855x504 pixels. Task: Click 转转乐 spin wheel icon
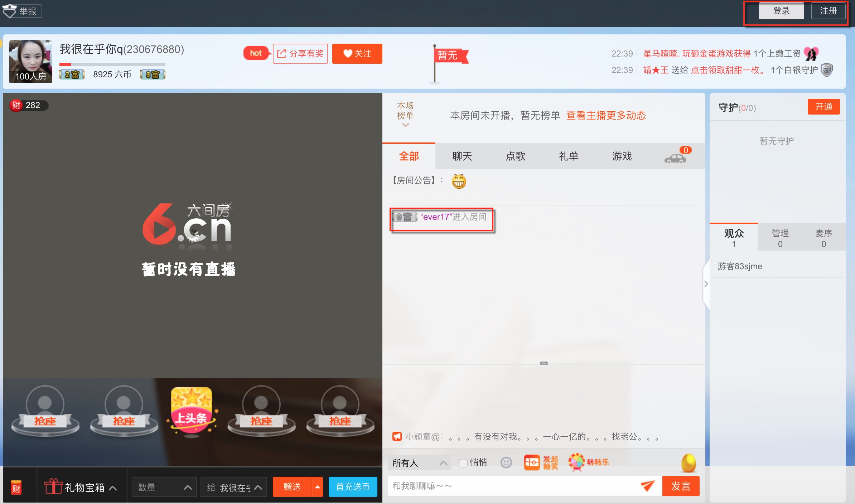589,462
